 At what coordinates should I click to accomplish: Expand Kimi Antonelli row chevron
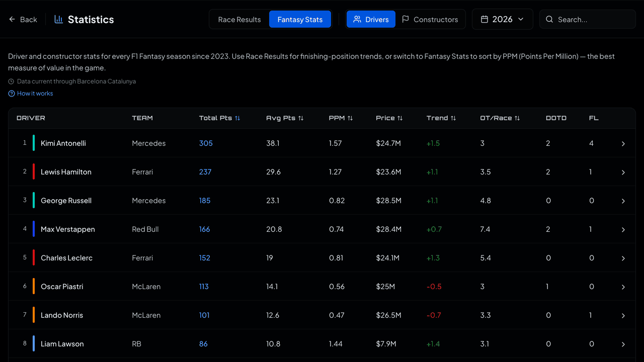pos(623,144)
